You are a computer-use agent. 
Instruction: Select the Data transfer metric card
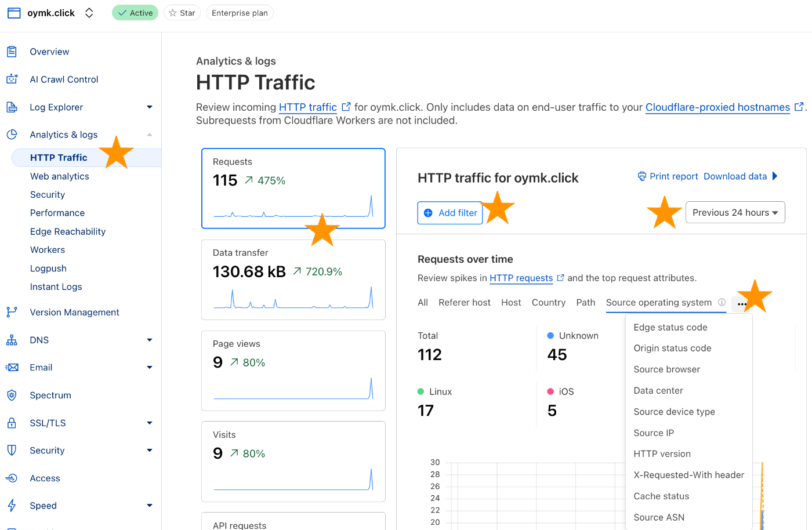tap(293, 279)
